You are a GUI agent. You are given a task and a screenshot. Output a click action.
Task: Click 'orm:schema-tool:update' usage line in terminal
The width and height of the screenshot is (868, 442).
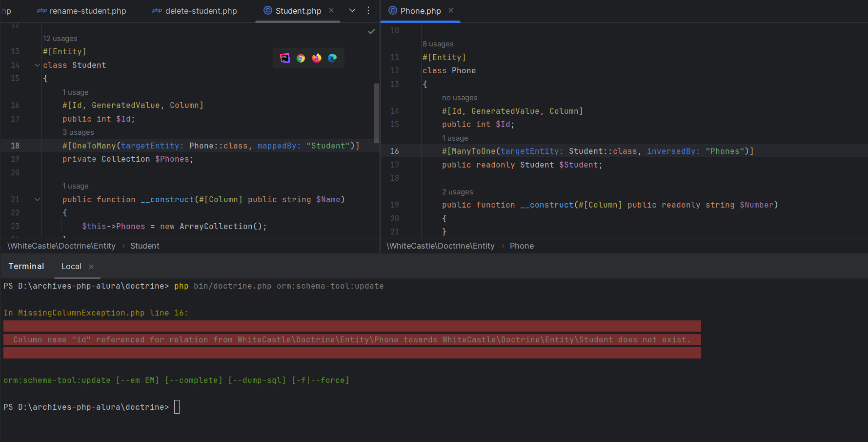click(176, 380)
